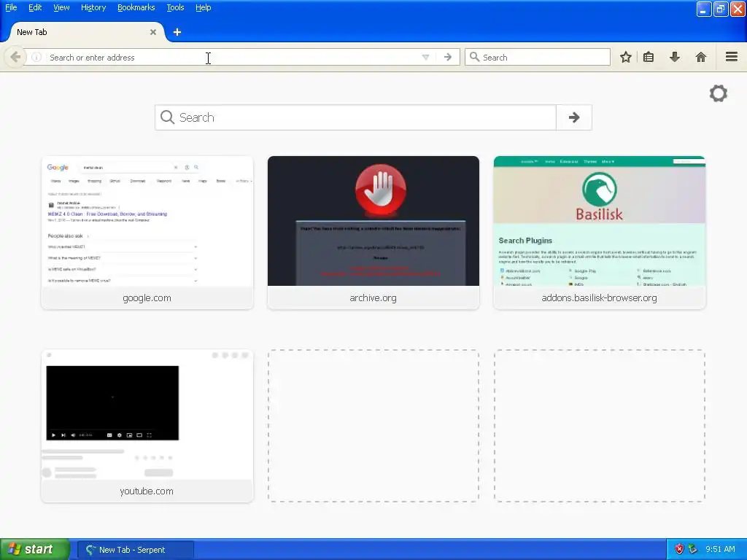This screenshot has height=560, width=747.
Task: Open the Windows Start menu
Action: click(35, 550)
